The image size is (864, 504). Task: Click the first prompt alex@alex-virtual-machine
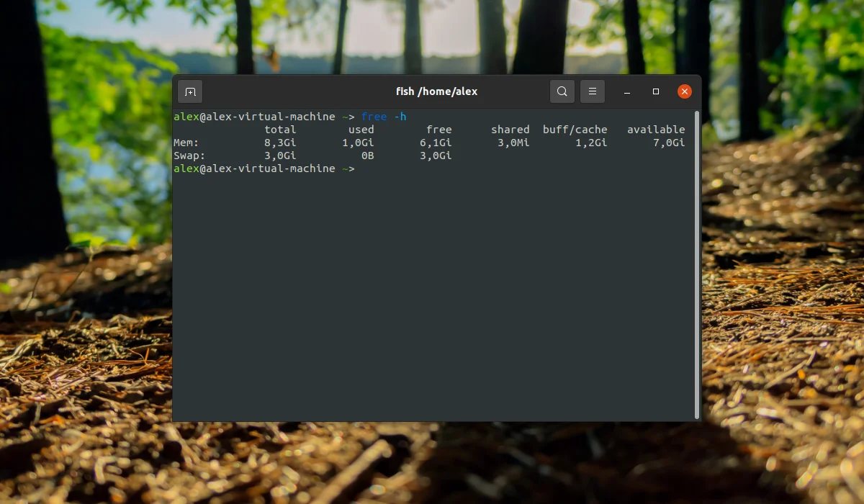[x=254, y=117]
